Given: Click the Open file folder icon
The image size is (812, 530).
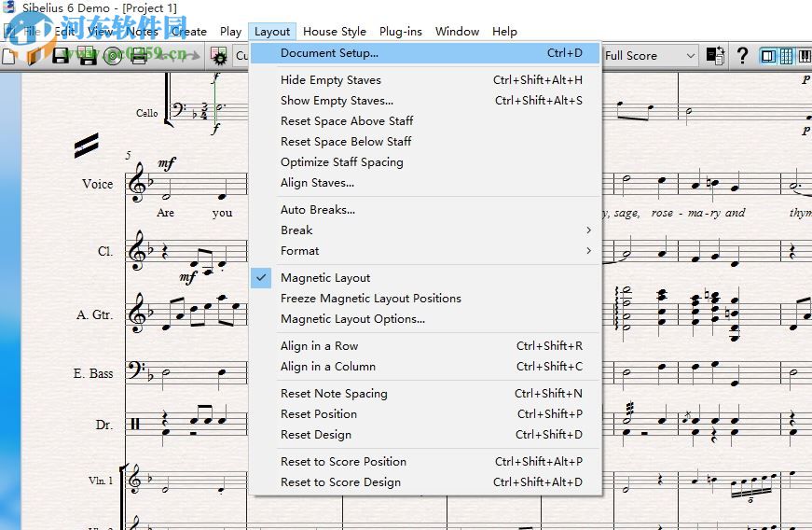Looking at the screenshot, I should pyautogui.click(x=34, y=55).
